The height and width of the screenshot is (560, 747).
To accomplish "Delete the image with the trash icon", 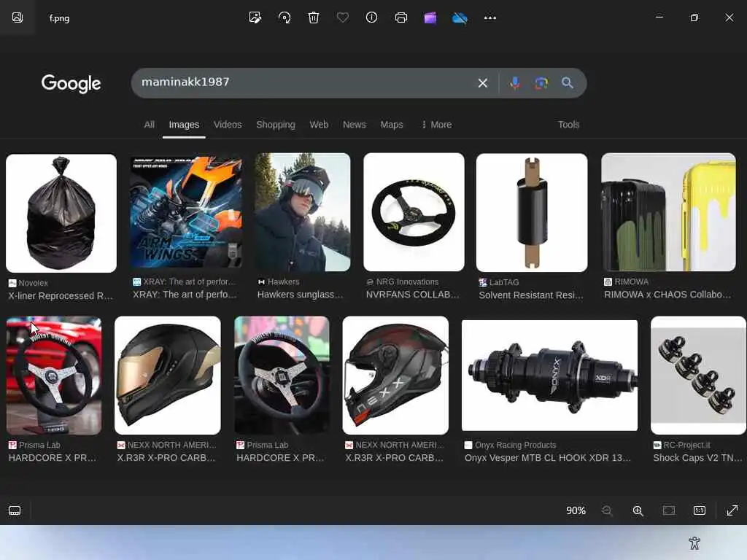I will 314,17.
